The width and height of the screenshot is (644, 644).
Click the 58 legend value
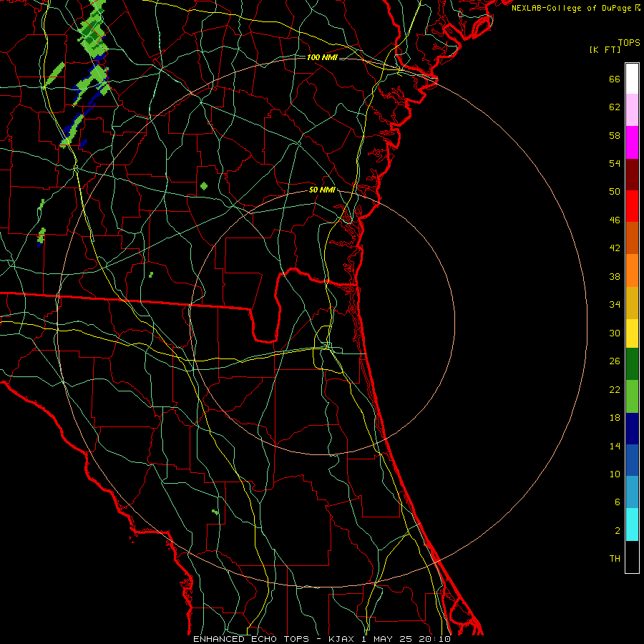615,135
